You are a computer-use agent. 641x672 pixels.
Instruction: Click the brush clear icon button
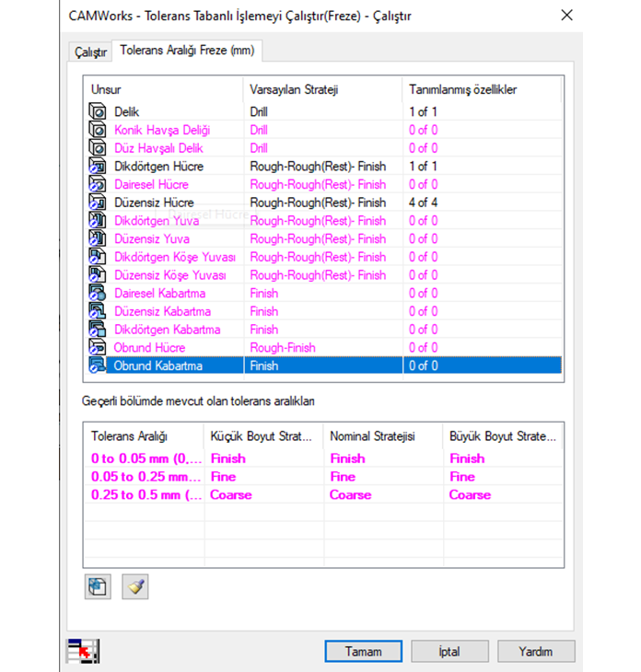click(135, 587)
